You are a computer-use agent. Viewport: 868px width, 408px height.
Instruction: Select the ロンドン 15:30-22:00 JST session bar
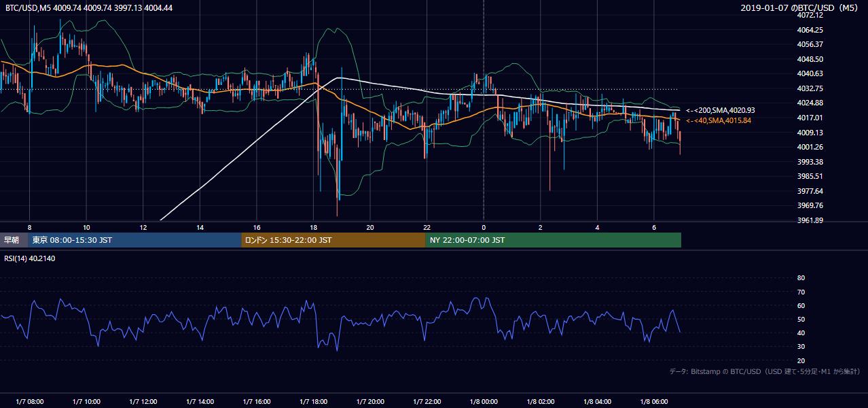point(333,240)
